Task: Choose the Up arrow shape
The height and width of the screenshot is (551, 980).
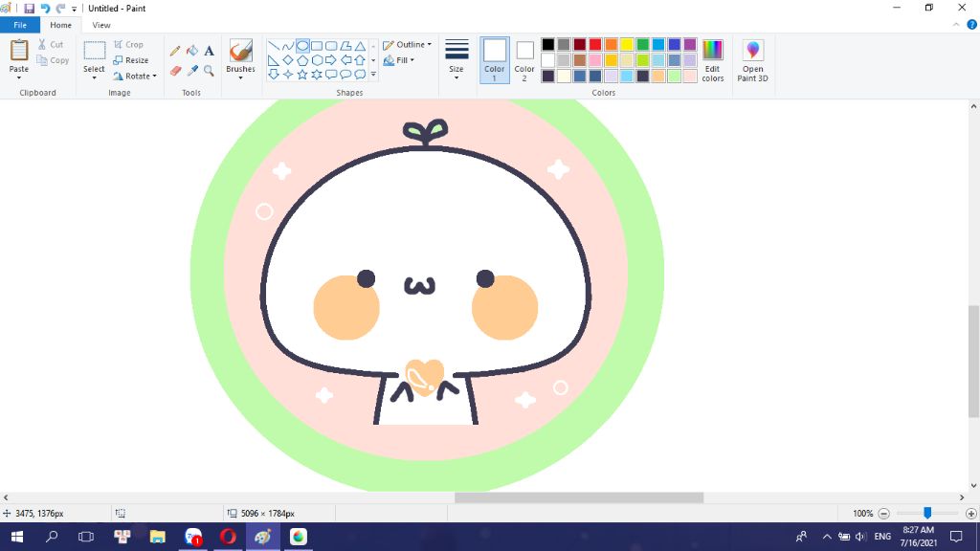Action: 360,60
